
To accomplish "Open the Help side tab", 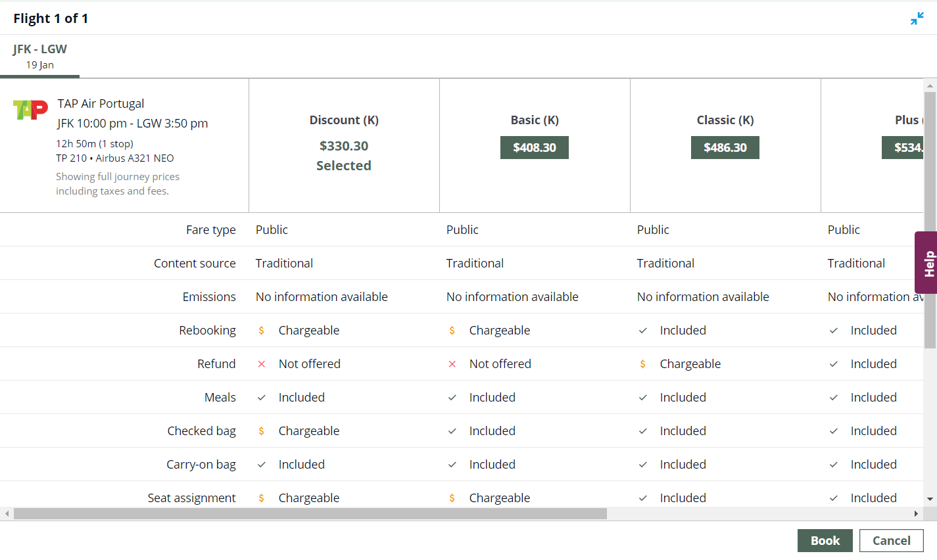I will point(926,263).
